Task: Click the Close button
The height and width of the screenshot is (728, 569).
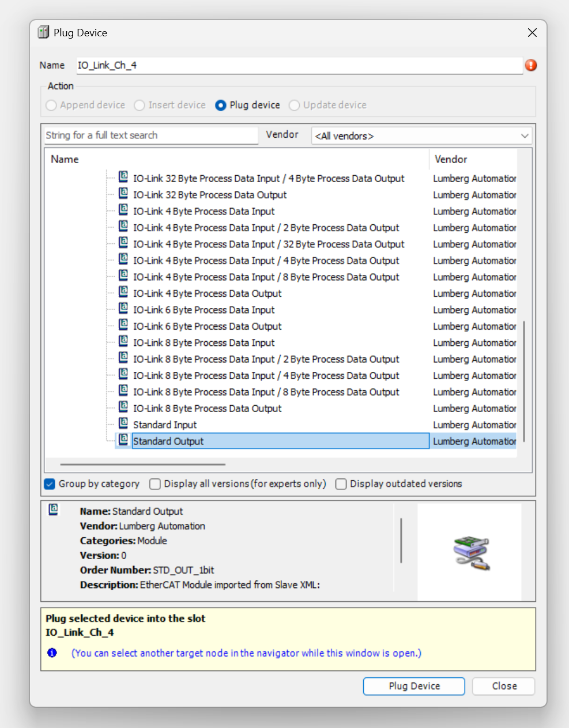Action: tap(504, 686)
